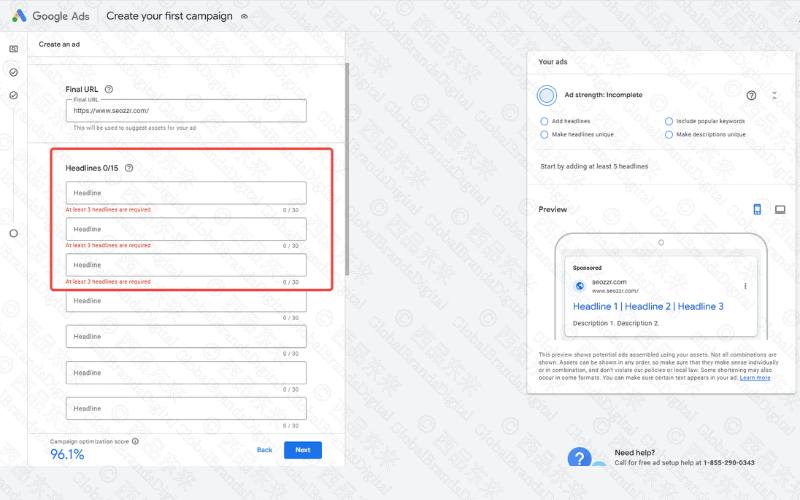Click the Google Ads logo

point(19,16)
